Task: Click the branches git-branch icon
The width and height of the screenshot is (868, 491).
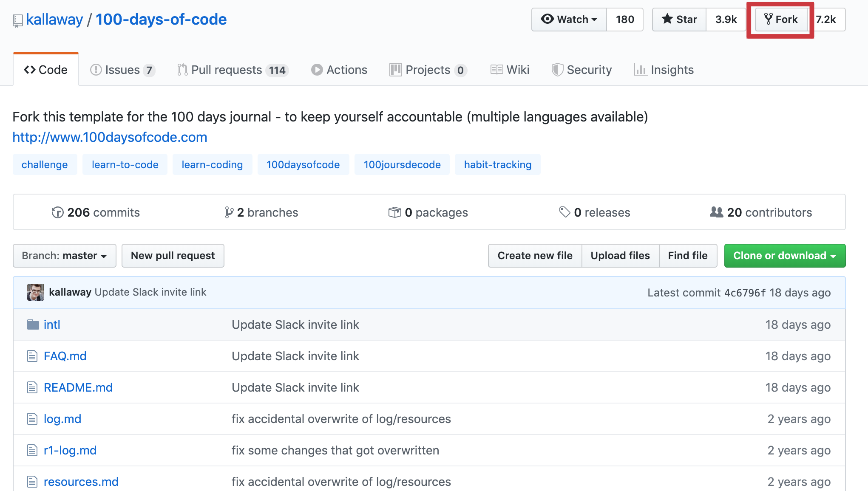Action: point(229,212)
